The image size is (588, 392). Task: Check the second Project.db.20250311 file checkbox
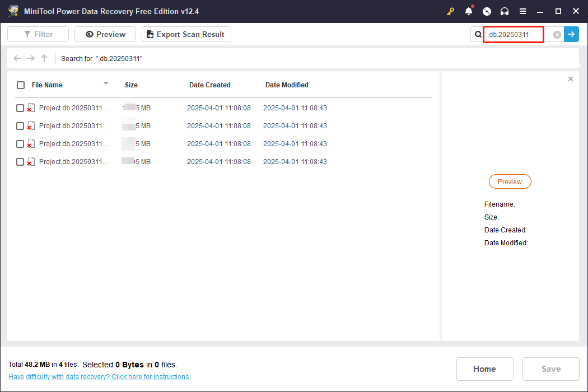coord(20,126)
